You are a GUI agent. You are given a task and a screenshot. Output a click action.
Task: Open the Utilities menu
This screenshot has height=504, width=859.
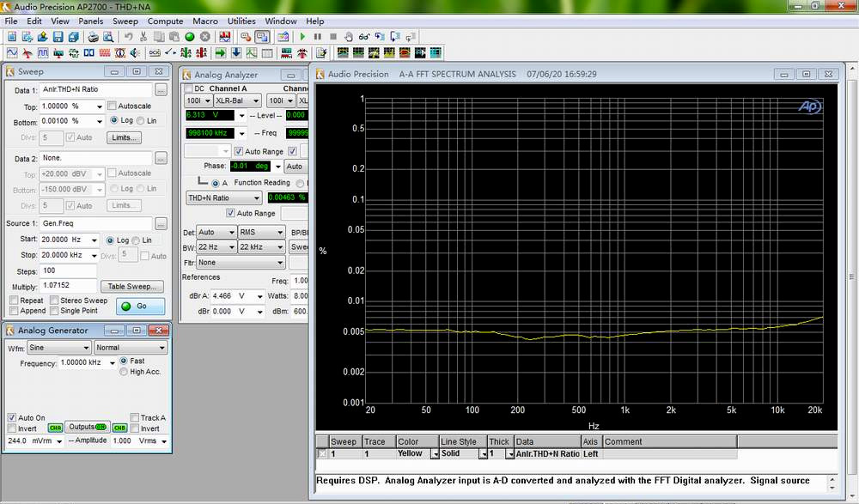tap(241, 21)
